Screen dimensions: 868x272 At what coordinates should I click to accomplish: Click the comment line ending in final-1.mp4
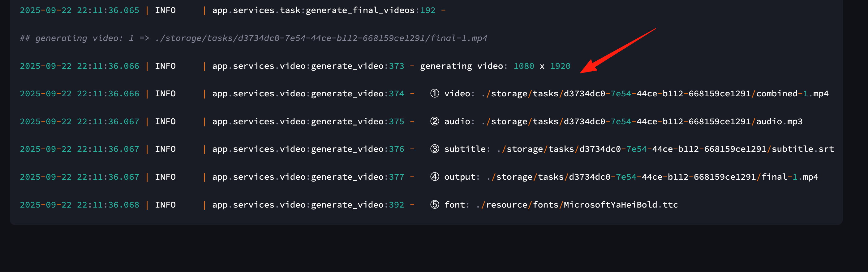(x=253, y=38)
